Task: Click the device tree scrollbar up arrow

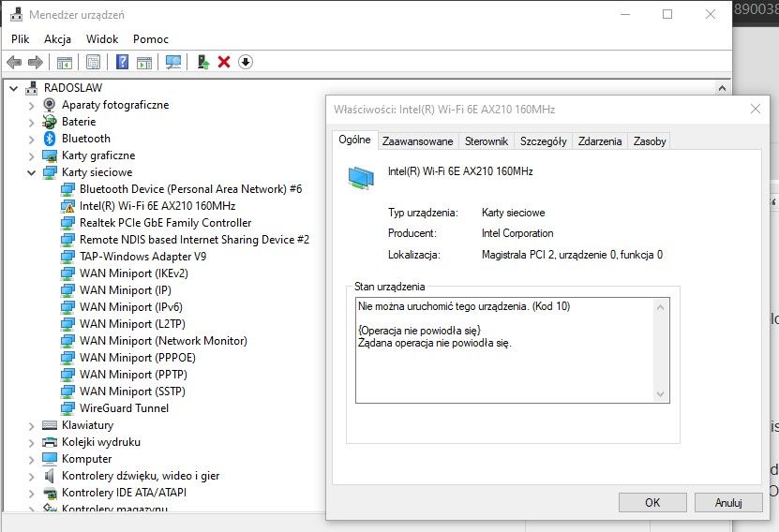Action: [x=722, y=88]
